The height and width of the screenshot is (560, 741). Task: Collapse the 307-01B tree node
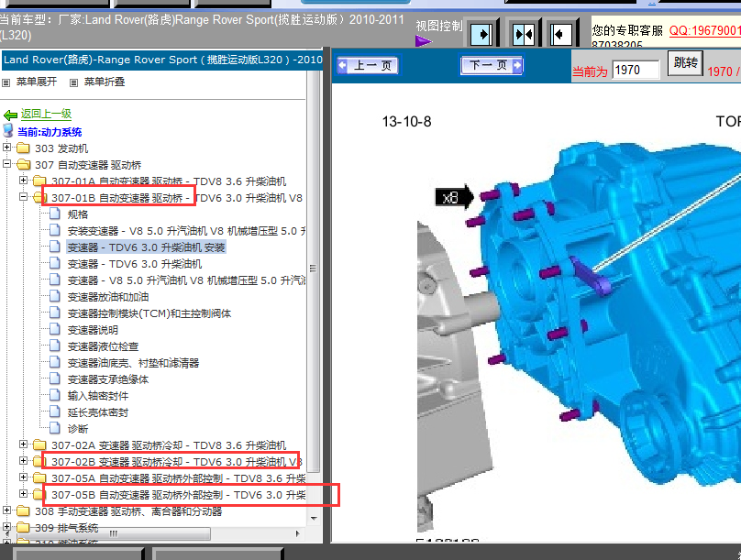[24, 198]
